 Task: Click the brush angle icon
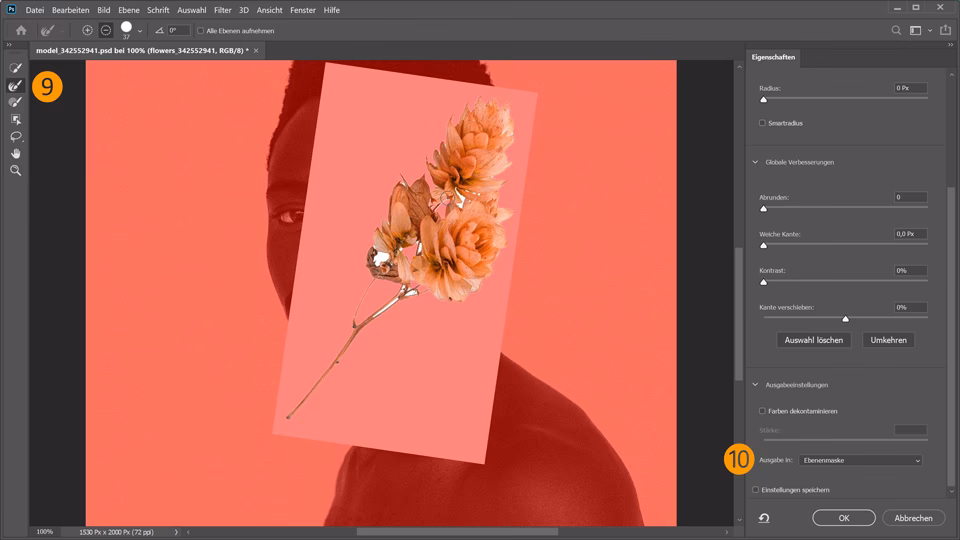pos(159,30)
